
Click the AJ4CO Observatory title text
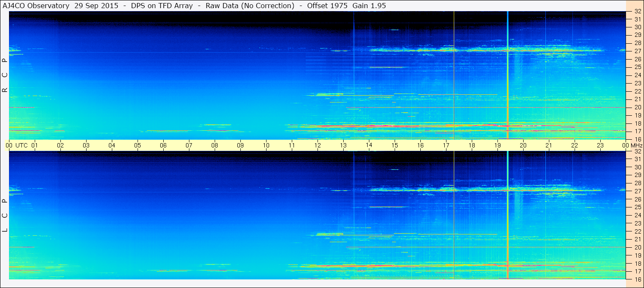point(36,6)
